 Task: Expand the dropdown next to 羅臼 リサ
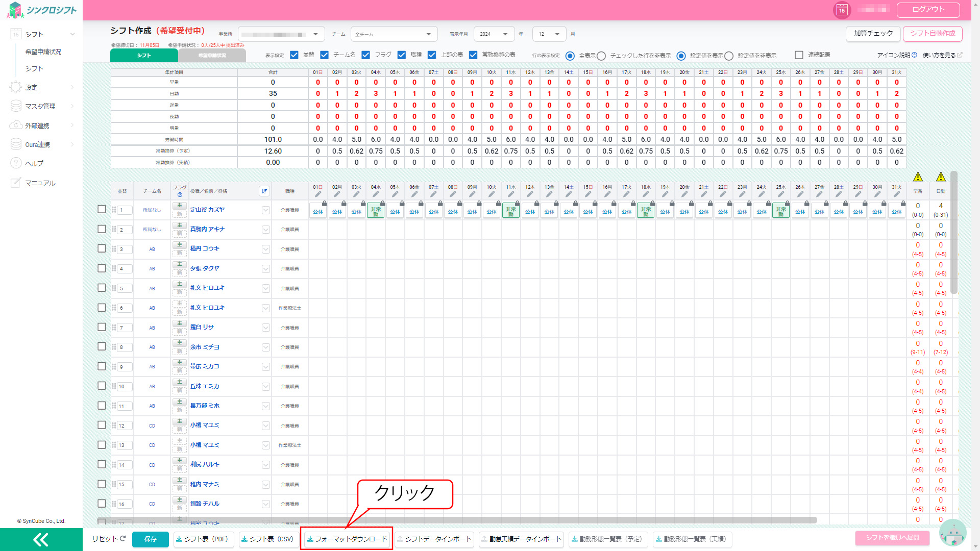click(266, 328)
